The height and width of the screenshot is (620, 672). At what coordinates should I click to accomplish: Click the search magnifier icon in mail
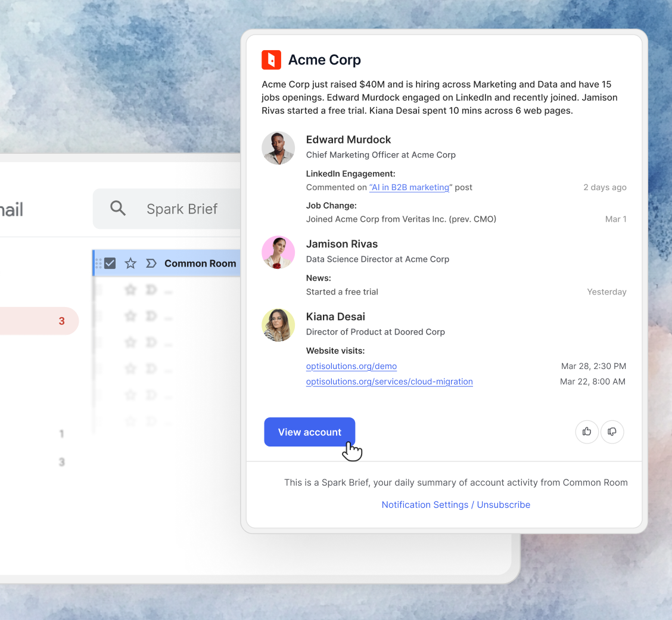coord(118,209)
